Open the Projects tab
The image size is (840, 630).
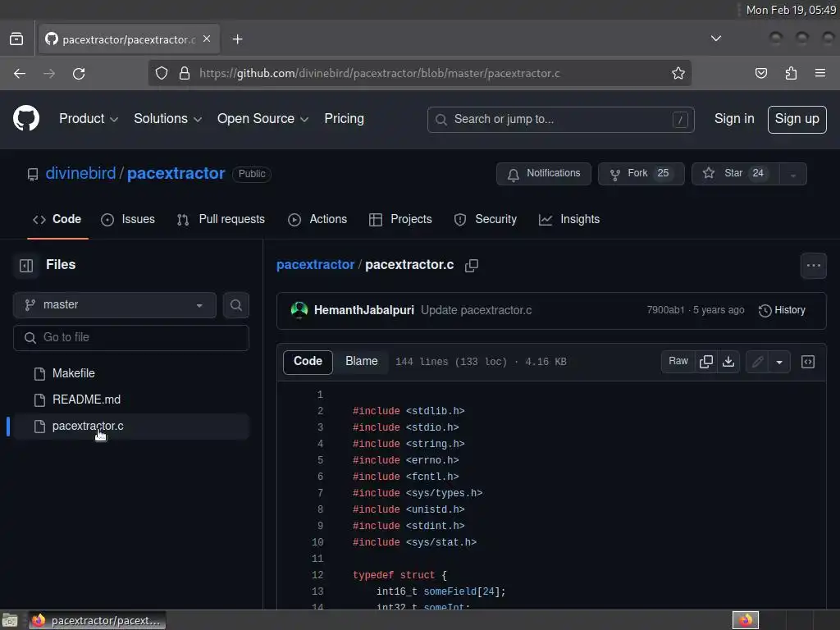coord(400,220)
